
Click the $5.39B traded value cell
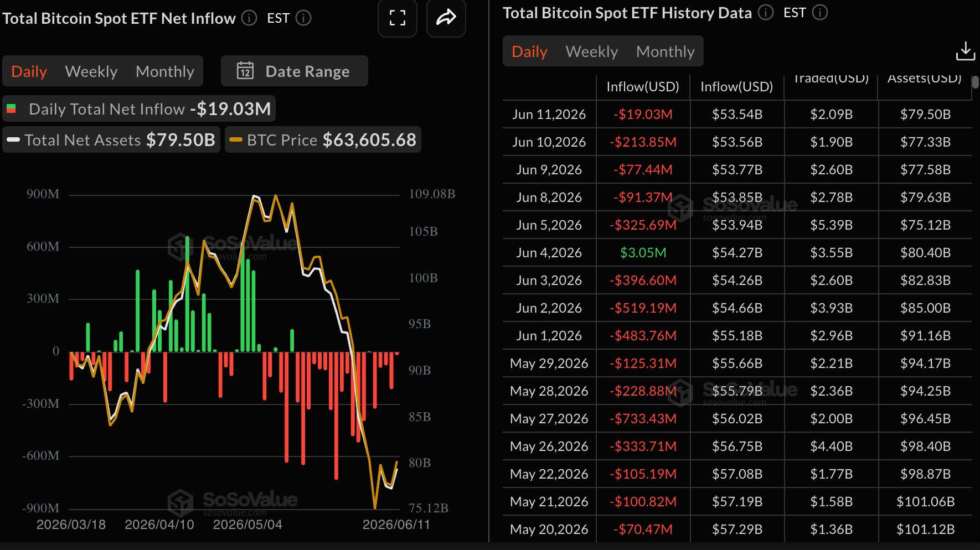point(832,225)
